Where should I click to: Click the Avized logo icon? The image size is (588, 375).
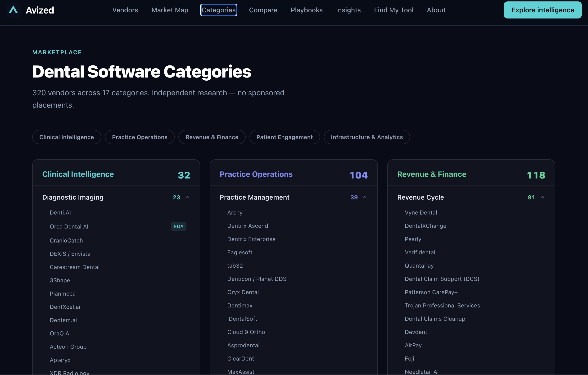(13, 10)
